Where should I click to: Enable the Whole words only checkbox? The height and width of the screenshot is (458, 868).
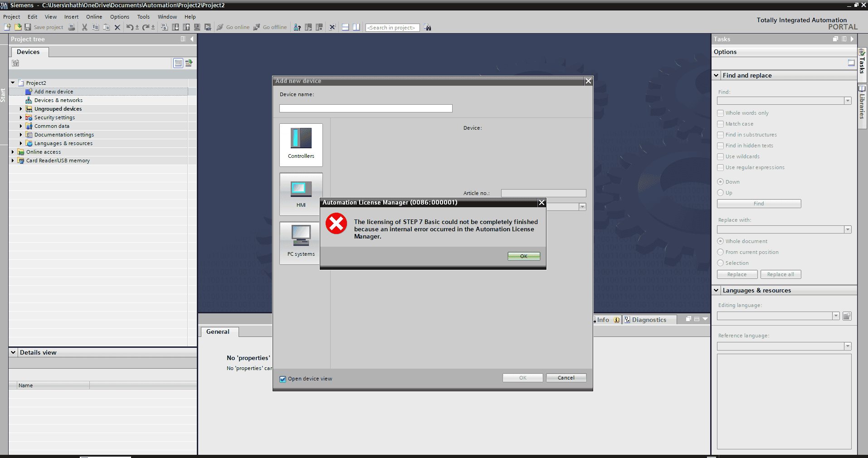(x=720, y=113)
